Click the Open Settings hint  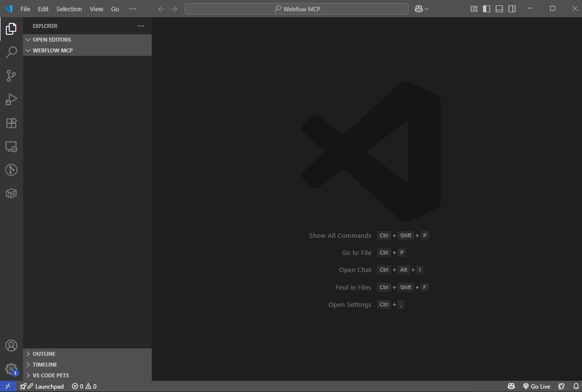click(x=349, y=305)
